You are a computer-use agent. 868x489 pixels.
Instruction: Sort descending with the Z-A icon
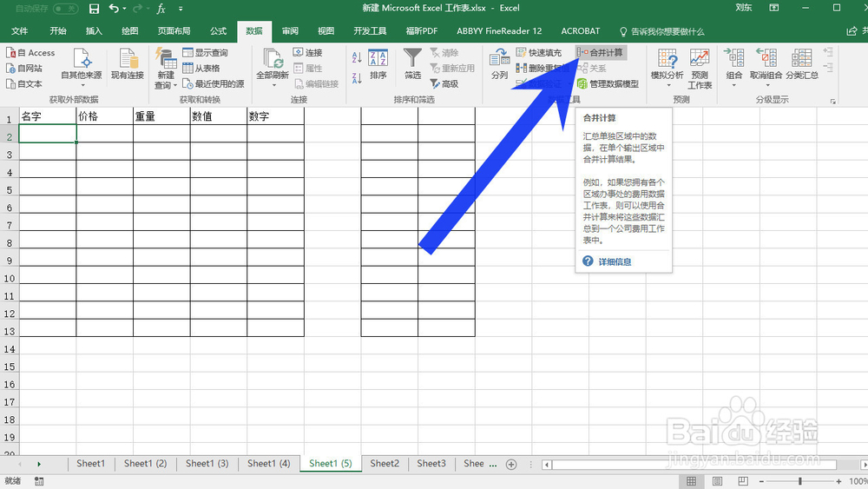(x=357, y=78)
